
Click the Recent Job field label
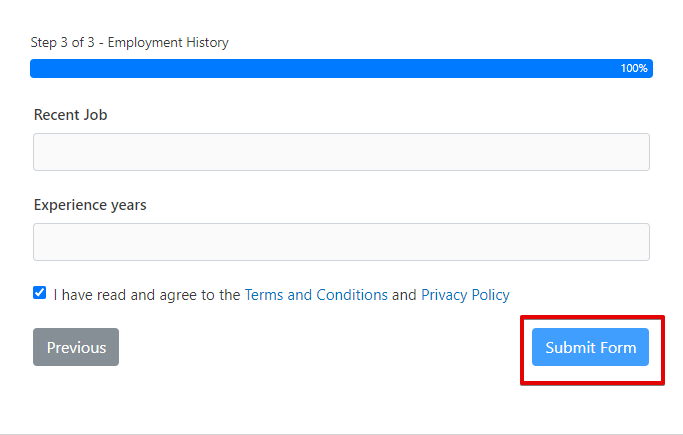pyautogui.click(x=70, y=115)
